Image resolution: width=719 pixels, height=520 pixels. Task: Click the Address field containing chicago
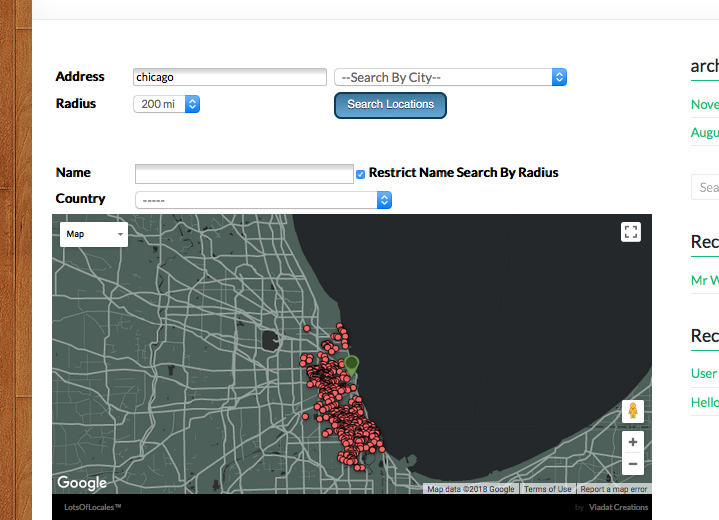(x=229, y=77)
